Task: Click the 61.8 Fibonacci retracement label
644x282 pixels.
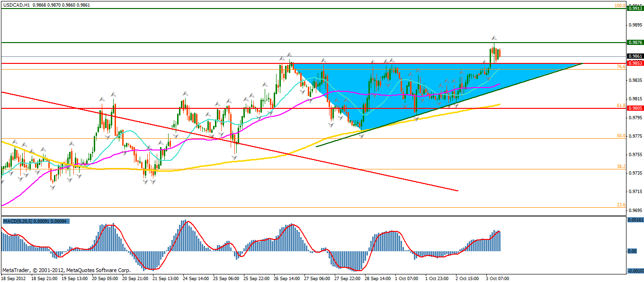Action: point(621,105)
